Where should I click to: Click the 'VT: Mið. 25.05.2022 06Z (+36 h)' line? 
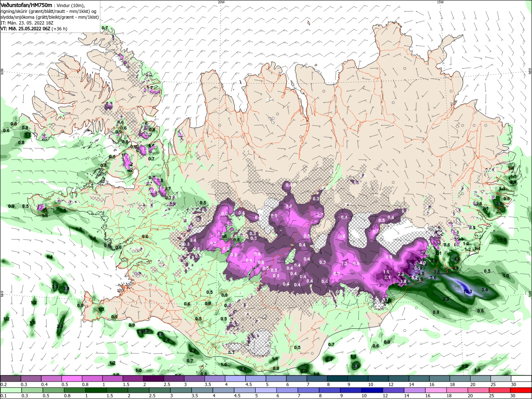coord(34,29)
